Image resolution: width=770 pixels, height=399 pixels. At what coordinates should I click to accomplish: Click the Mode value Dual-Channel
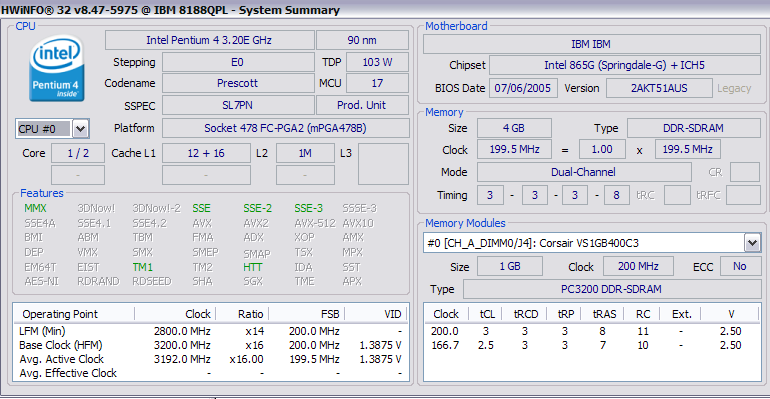(x=584, y=172)
